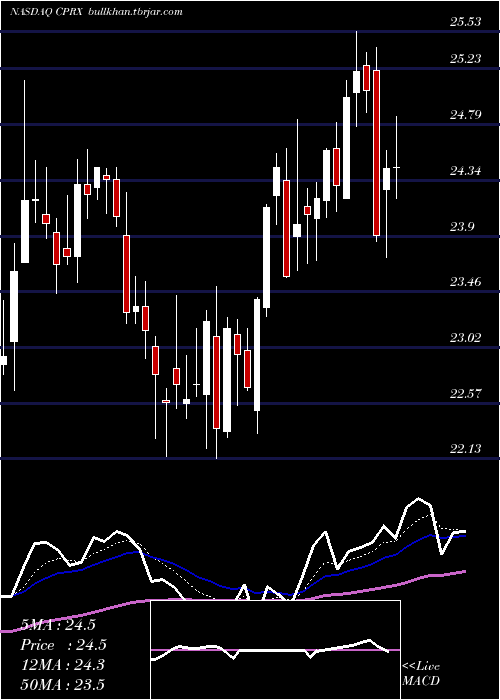Viewport: 500px width, 700px height.
Task: Click the 23.9 price axis label
Action: [462, 227]
